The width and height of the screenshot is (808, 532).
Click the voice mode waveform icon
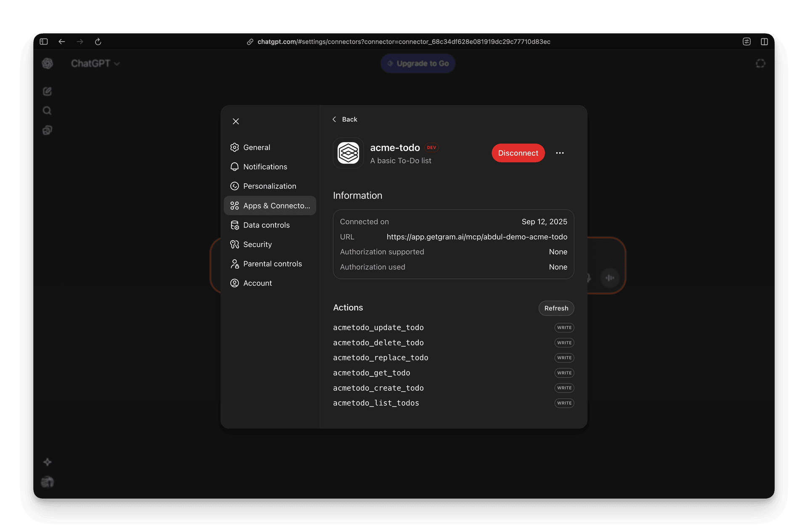pos(610,278)
